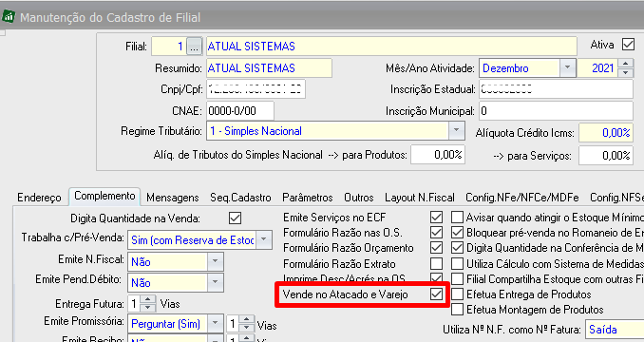Increase the activity year 2021
This screenshot has width=644, height=342.
pyautogui.click(x=625, y=64)
